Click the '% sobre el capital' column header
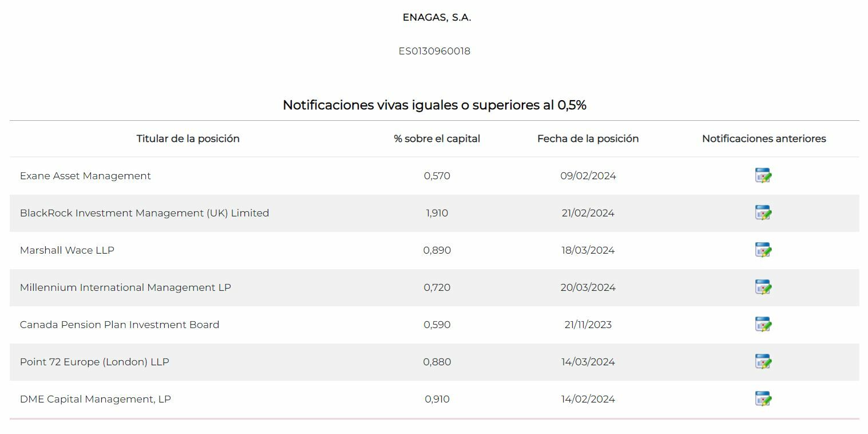This screenshot has width=868, height=434. point(437,139)
